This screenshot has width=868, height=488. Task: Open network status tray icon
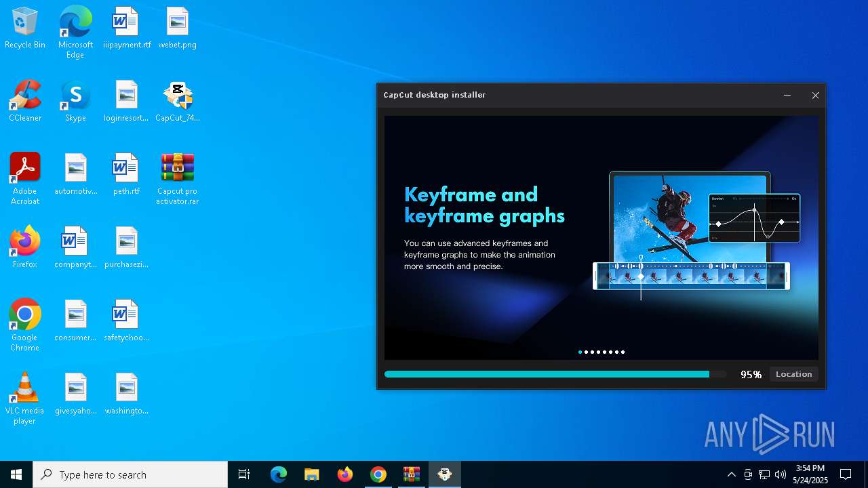click(x=764, y=474)
